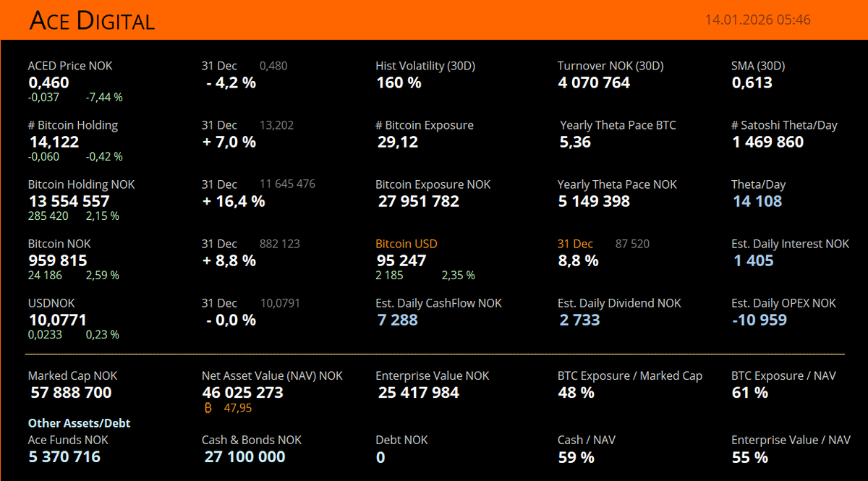Click the orange Bitcoin symbol beside 47,95
This screenshot has height=481, width=868.
[x=208, y=409]
